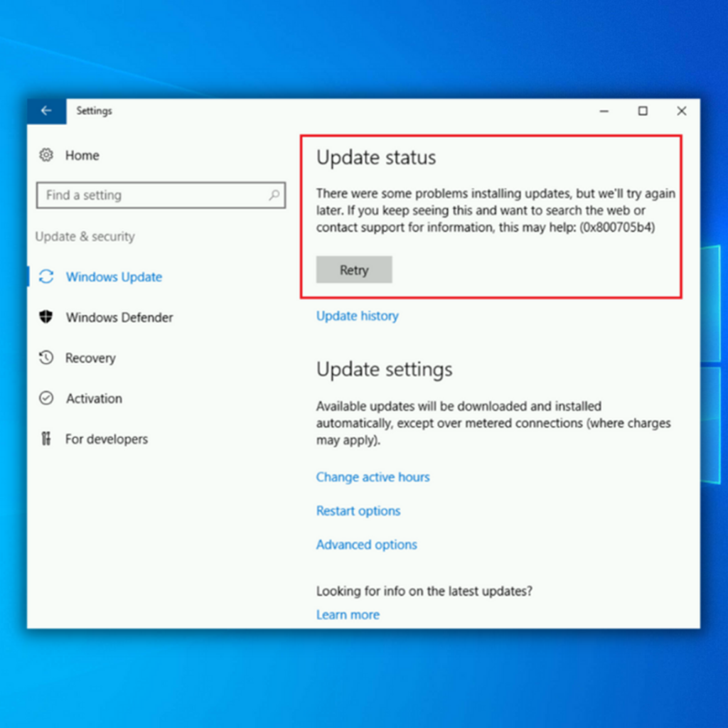
Task: Click the Windows Defender shield icon
Action: tap(46, 317)
